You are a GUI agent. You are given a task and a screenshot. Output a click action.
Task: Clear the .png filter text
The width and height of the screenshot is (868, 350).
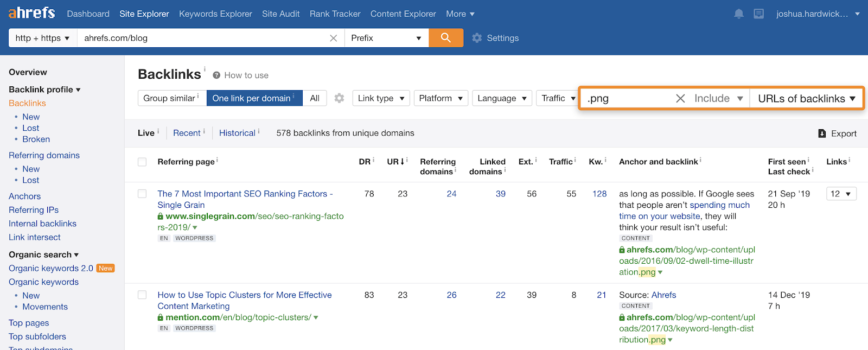point(680,98)
